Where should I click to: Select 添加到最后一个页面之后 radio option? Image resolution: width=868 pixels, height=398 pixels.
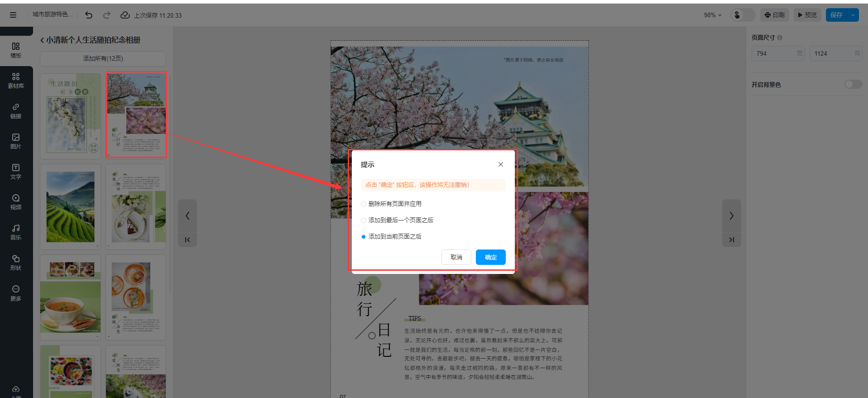pos(364,221)
